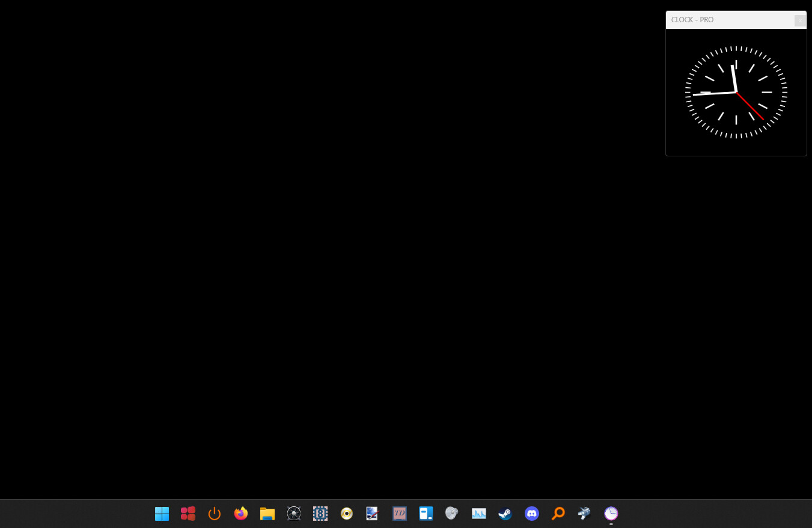Screen dimensions: 812x528
Task: Open Discord from the taskbar
Action: [x=532, y=514]
